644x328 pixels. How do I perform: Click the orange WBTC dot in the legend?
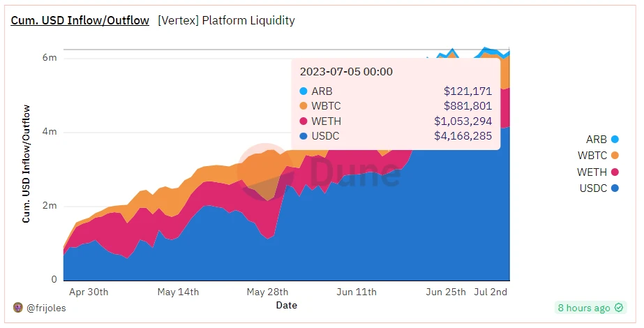pyautogui.click(x=615, y=156)
